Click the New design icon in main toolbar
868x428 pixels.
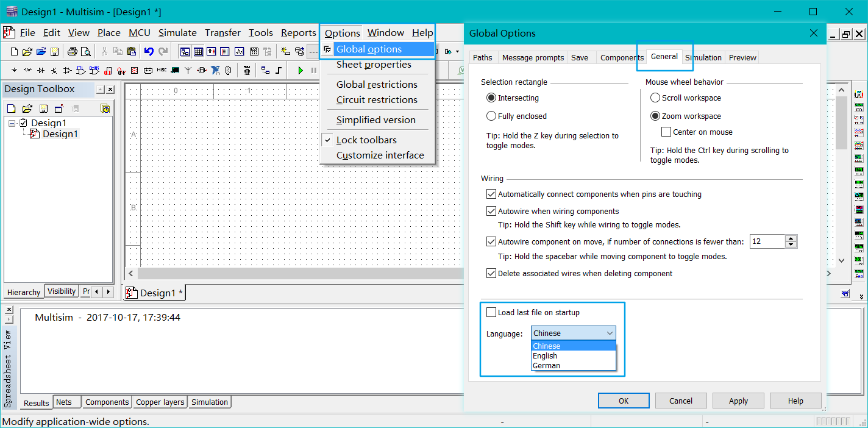click(14, 51)
